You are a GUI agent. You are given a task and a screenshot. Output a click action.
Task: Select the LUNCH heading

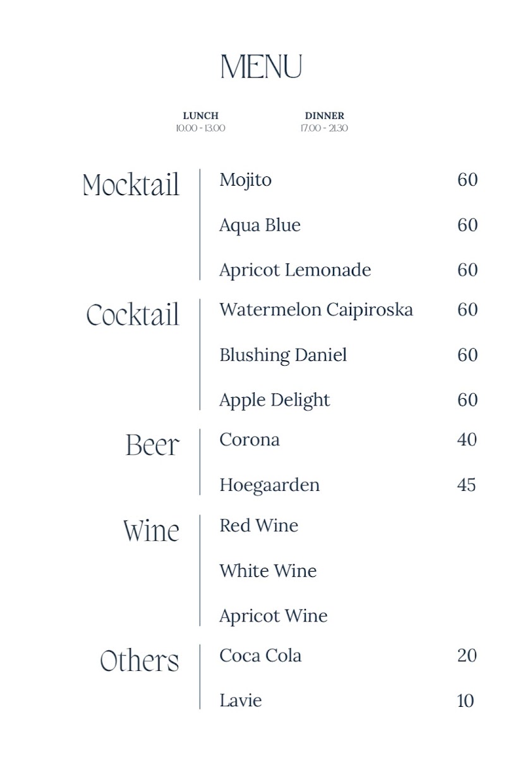coord(200,116)
